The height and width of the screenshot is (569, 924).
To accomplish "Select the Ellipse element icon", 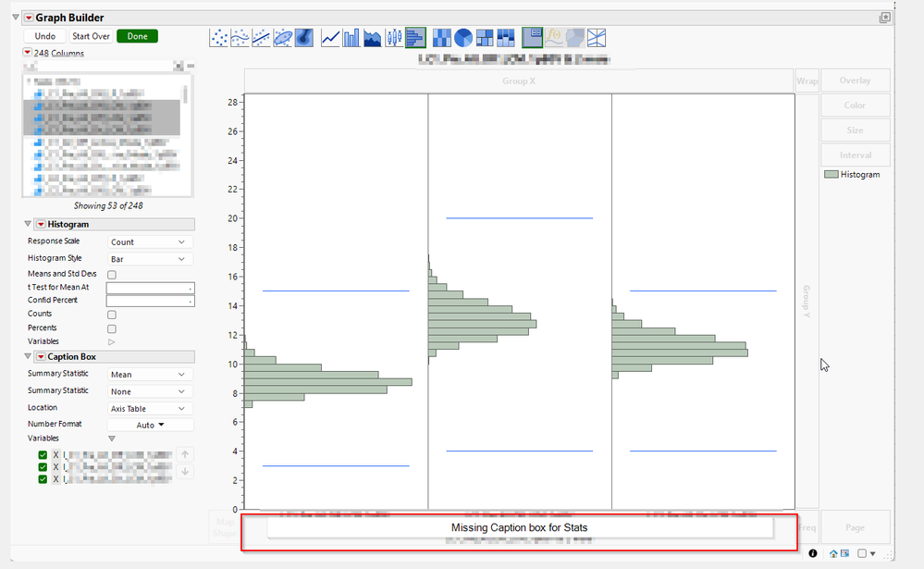I will pos(283,38).
